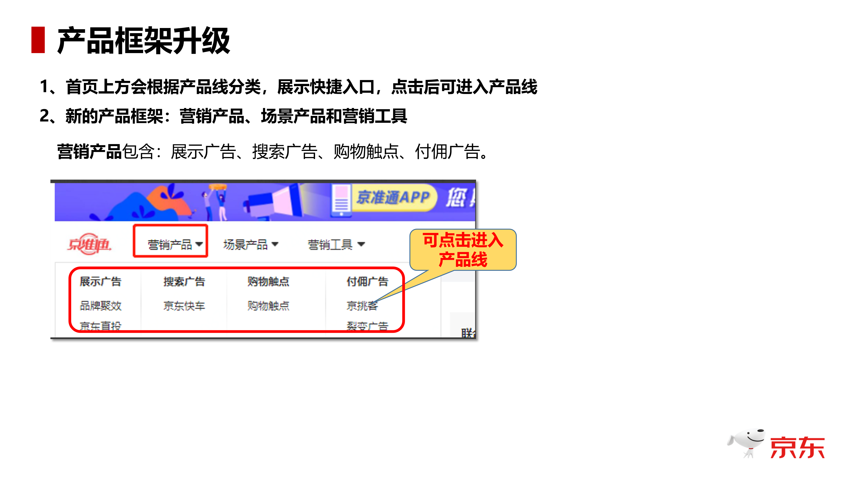
Task: Open the 品牌聚效 product line
Action: click(100, 305)
